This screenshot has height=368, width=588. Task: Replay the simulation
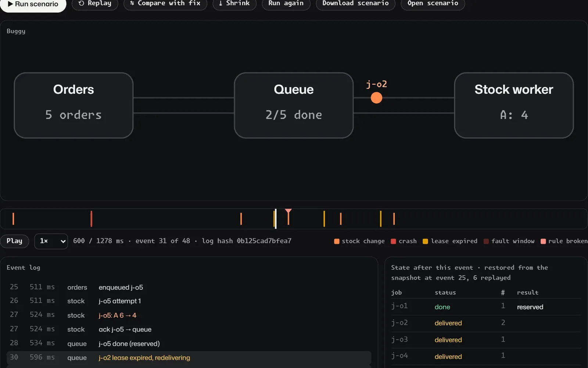tap(95, 4)
